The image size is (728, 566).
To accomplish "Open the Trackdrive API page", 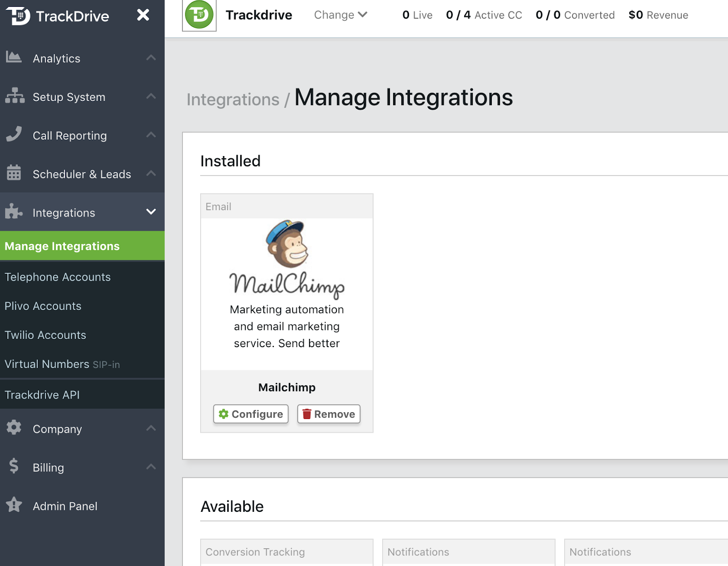I will pos(82,394).
